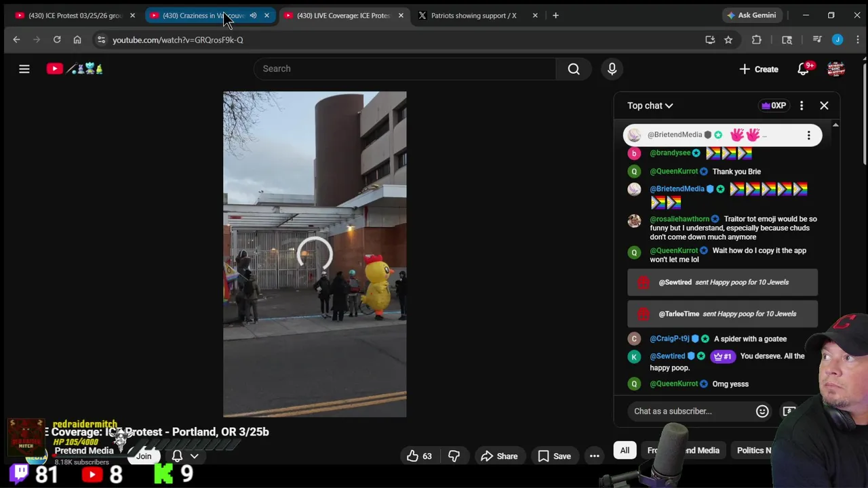Click the Join channel button
The width and height of the screenshot is (868, 488).
point(144,456)
